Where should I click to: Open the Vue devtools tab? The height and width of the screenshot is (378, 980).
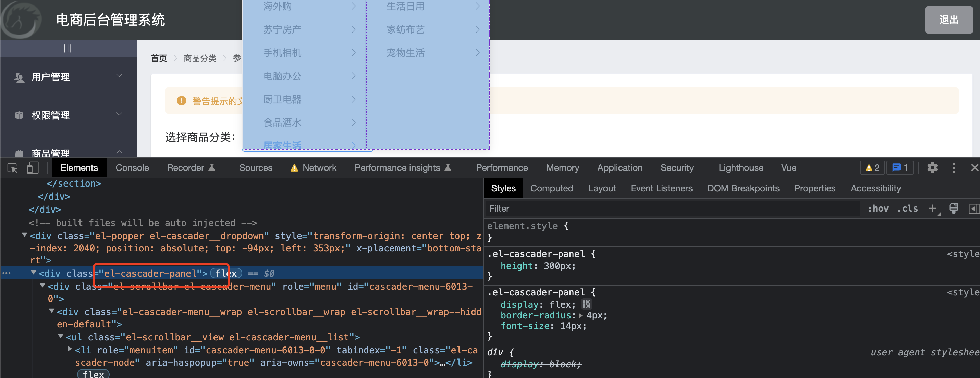coord(788,168)
